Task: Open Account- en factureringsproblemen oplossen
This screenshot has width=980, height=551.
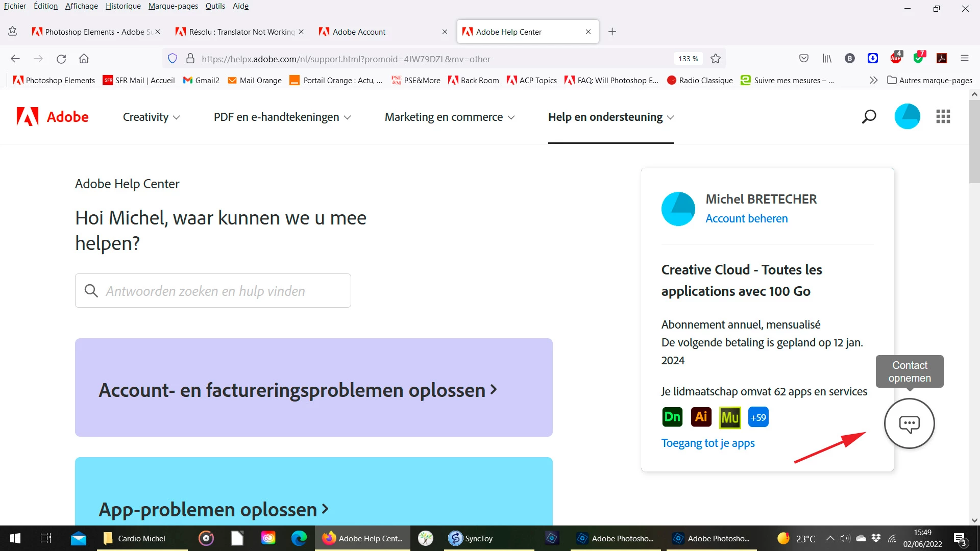Action: (x=298, y=390)
